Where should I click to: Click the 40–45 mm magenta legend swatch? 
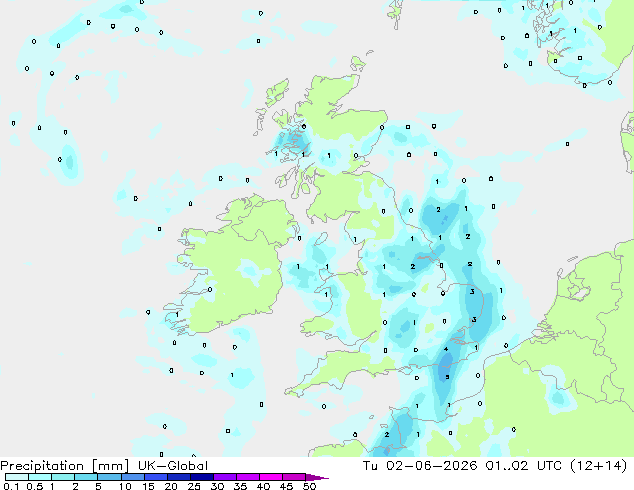pos(271,477)
